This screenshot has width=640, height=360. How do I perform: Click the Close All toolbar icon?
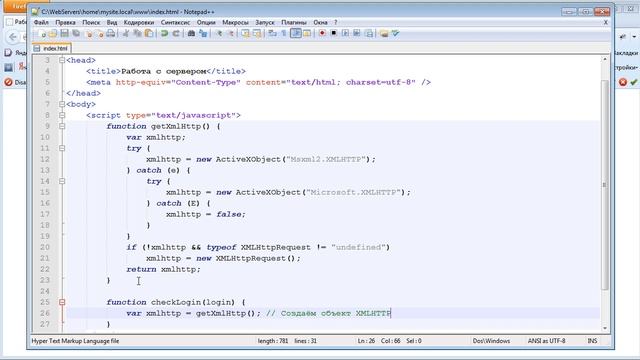[100, 33]
